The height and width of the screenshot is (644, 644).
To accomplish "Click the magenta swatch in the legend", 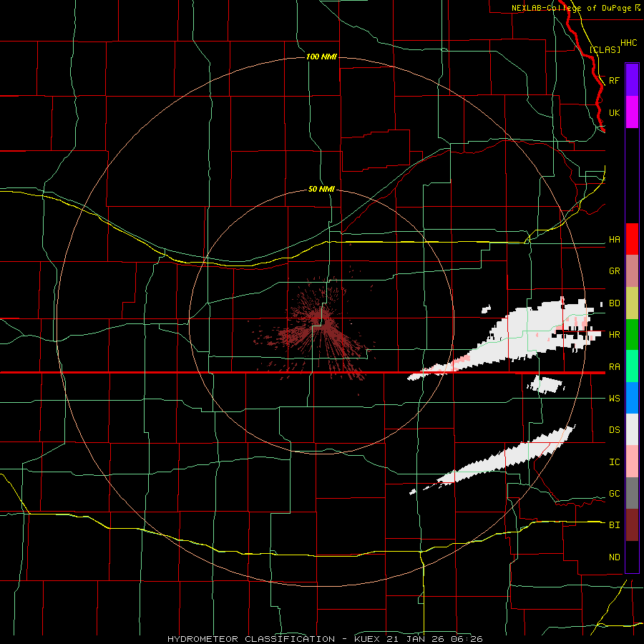I will click(x=632, y=112).
